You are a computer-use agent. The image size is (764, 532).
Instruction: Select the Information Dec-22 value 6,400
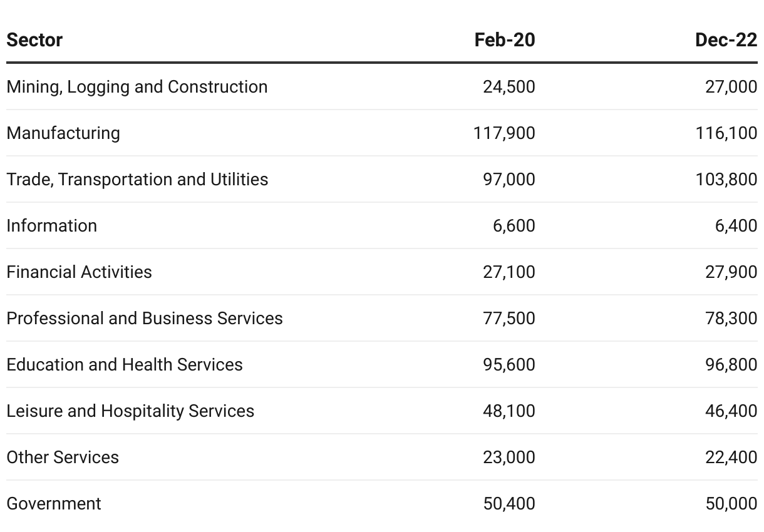tap(736, 225)
